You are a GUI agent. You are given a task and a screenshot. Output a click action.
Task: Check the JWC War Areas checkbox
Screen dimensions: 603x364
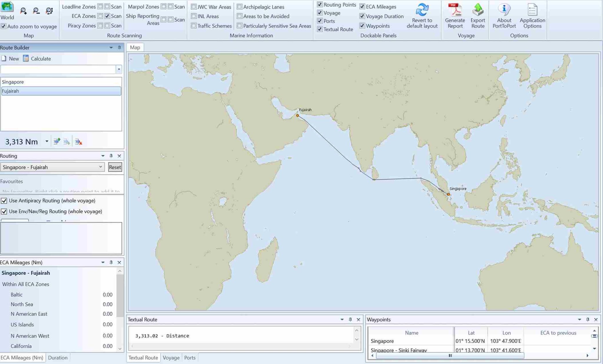coord(193,6)
